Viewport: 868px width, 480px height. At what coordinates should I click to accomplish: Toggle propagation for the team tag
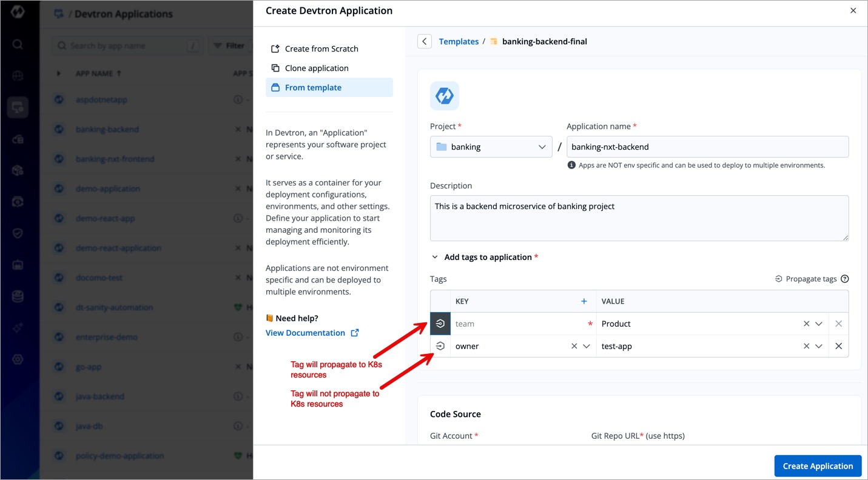pyautogui.click(x=440, y=324)
